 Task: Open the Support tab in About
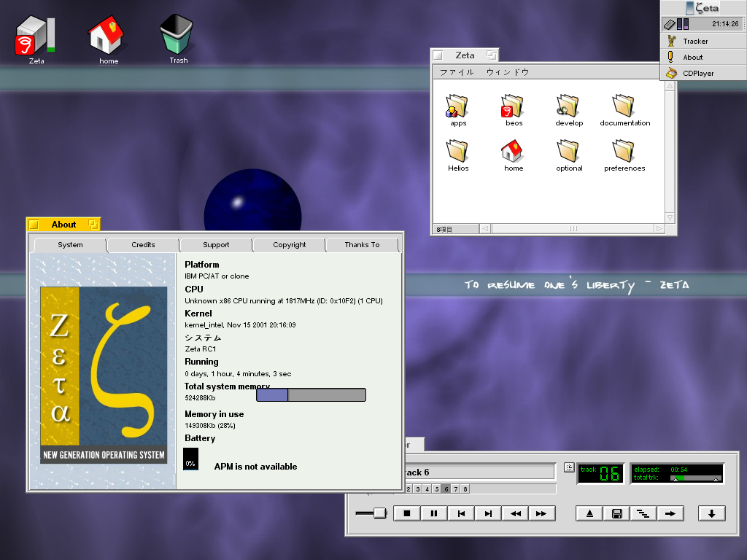216,245
